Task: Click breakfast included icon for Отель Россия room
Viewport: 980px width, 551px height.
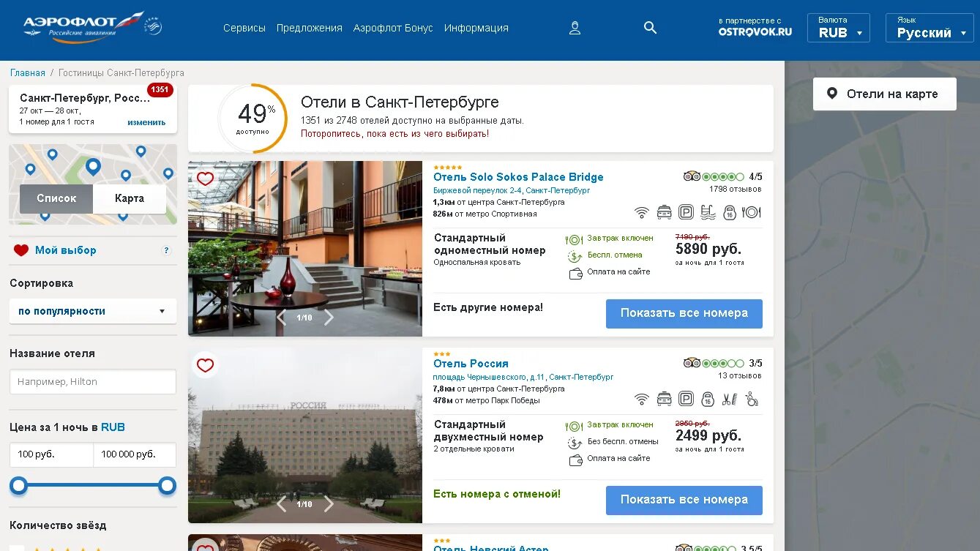Action: 575,426
